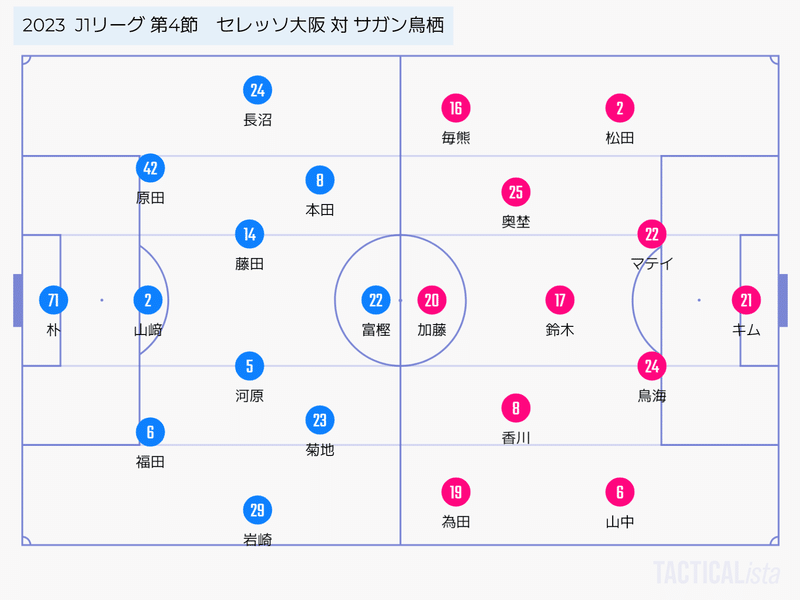Select pink player 2 松田 marker
The height and width of the screenshot is (600, 800).
[619, 108]
